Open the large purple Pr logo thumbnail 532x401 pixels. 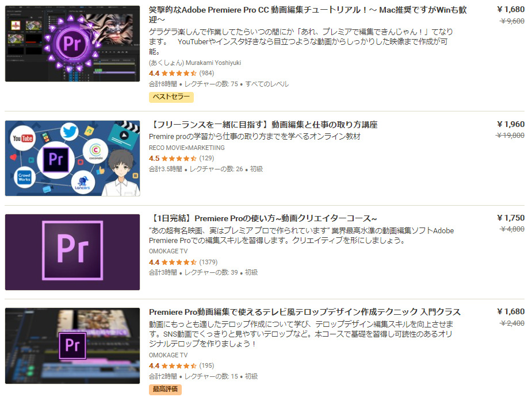point(72,252)
